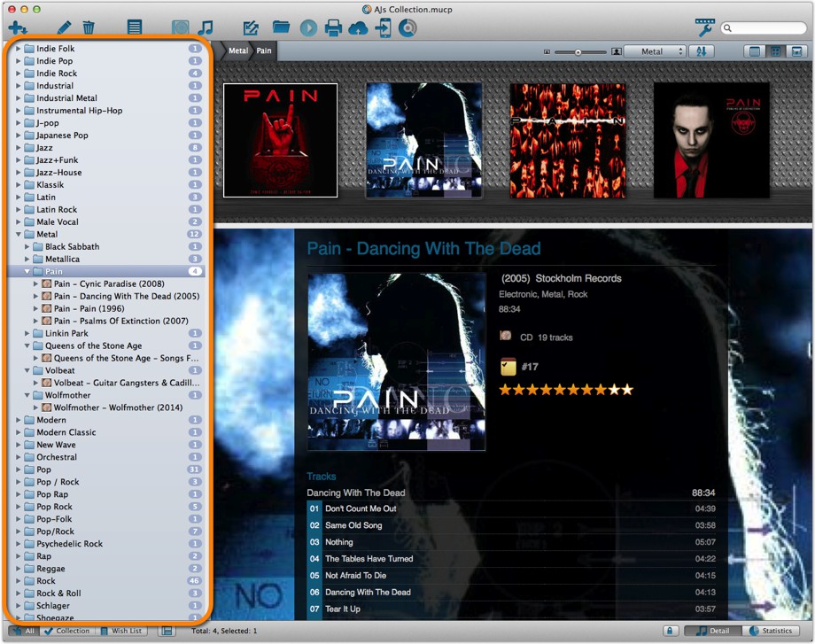The height and width of the screenshot is (644, 815).
Task: Select track 07 Tear It Up
Action: click(511, 609)
